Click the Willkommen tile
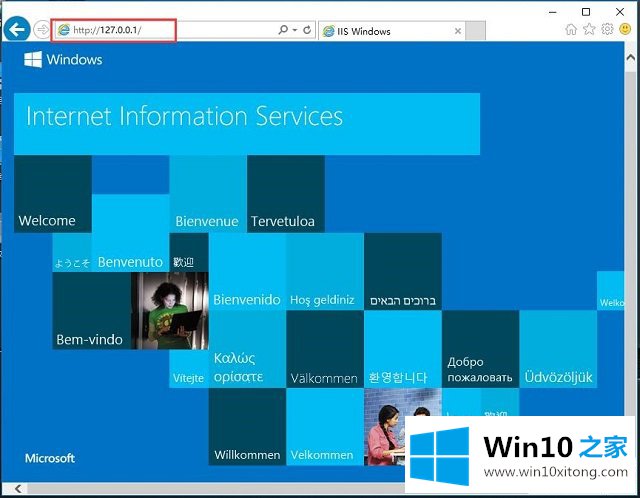Screen dimensions: 640x498 click(247, 427)
